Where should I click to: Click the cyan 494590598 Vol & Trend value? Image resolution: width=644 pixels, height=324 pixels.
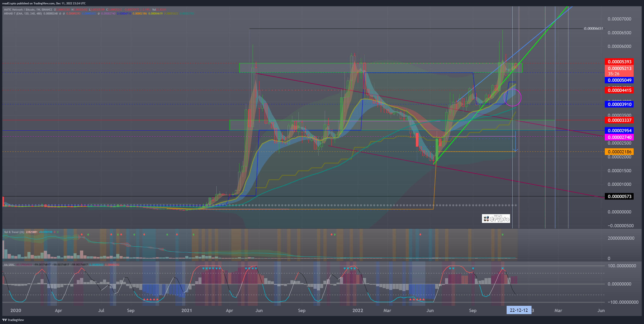pos(45,232)
